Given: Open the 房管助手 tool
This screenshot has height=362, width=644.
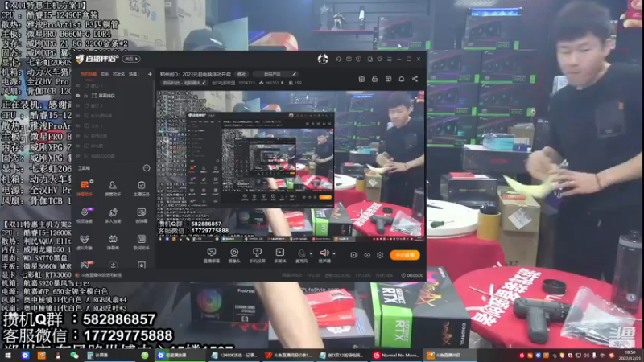Looking at the screenshot, I should coord(113,188).
